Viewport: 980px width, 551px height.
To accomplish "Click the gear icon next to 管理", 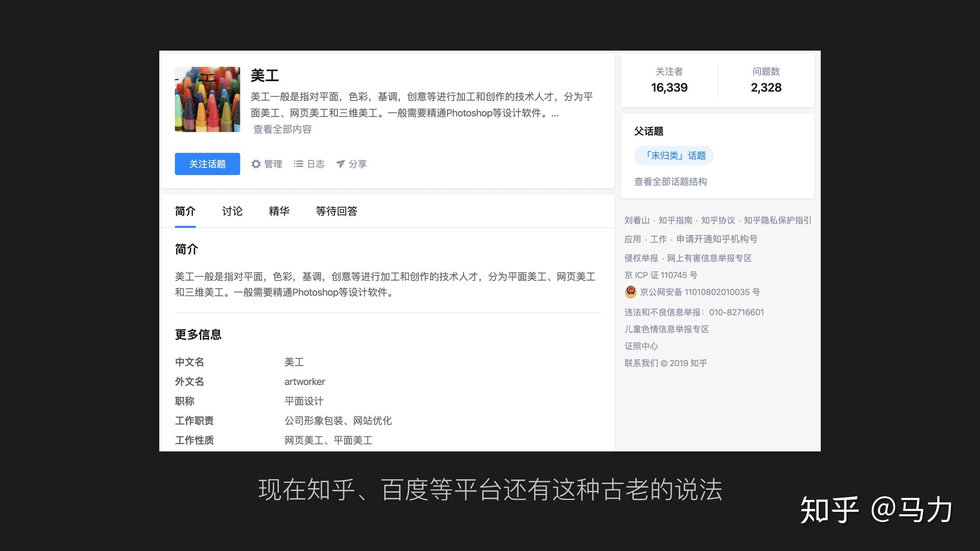I will pyautogui.click(x=256, y=164).
